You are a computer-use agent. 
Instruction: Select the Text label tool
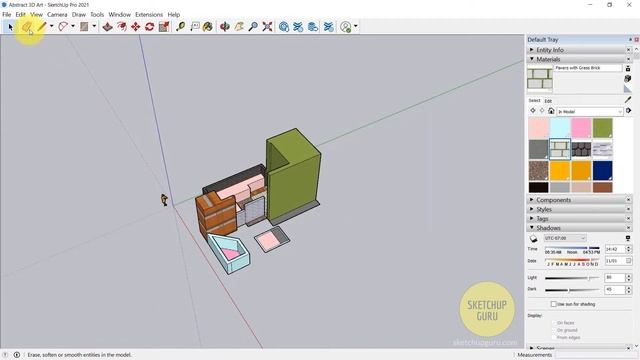coord(195,27)
